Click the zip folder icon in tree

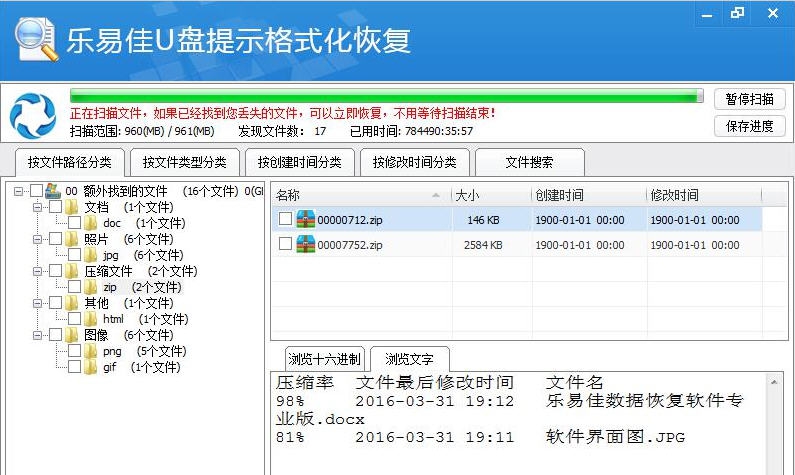click(90, 287)
